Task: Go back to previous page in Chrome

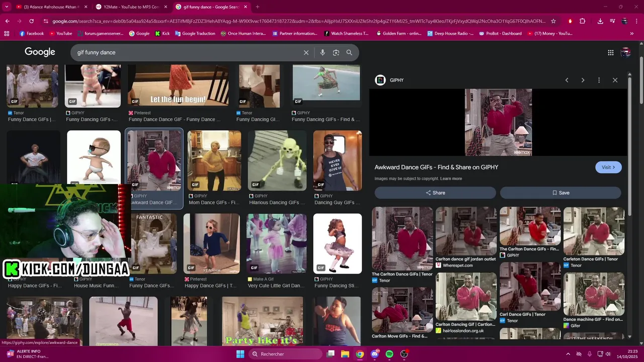Action: click(7, 21)
